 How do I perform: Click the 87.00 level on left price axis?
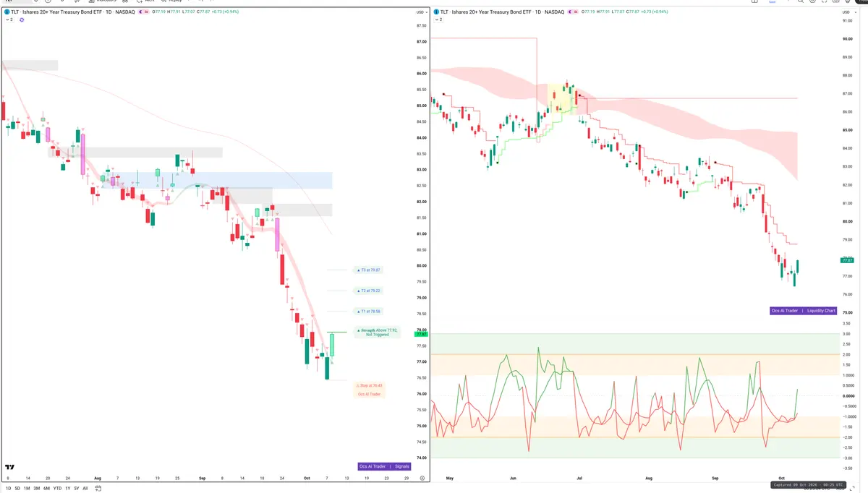point(422,42)
